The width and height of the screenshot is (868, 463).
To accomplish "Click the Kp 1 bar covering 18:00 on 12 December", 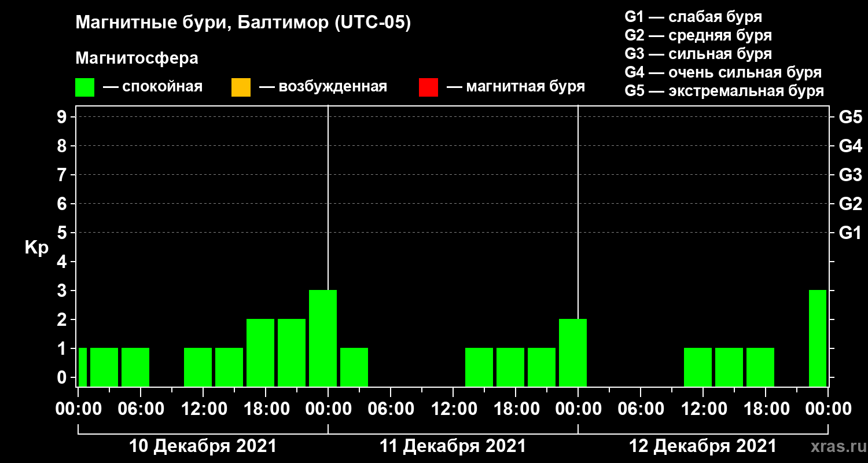I will coord(760,367).
